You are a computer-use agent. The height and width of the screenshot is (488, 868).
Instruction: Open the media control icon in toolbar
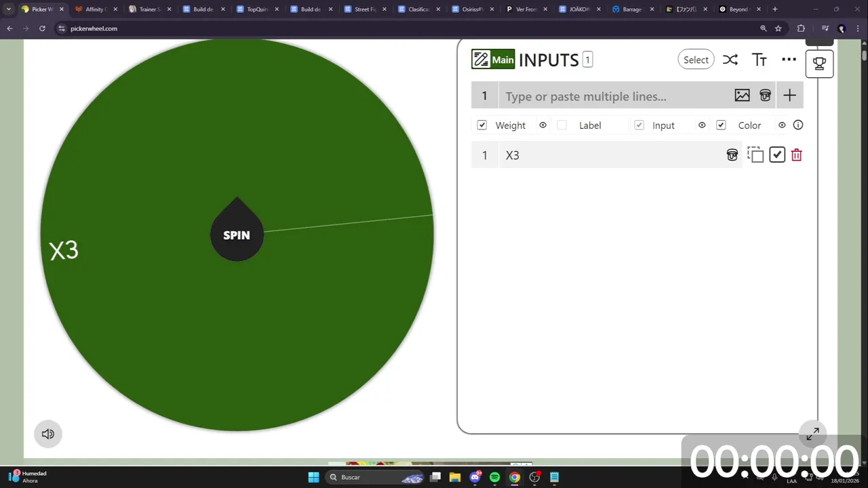pyautogui.click(x=825, y=28)
